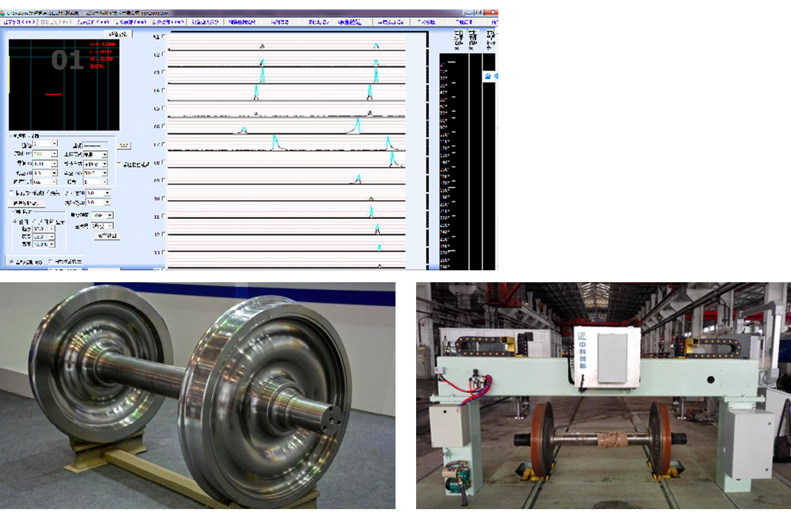The image size is (791, 532).
Task: Tick the channel 09 trace checkbox
Action: pos(163,180)
